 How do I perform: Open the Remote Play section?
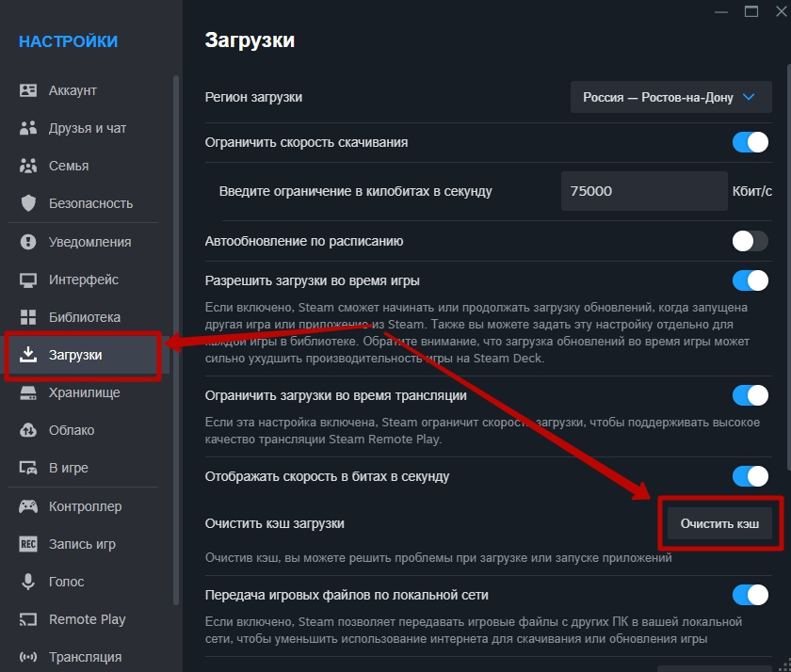(x=83, y=619)
